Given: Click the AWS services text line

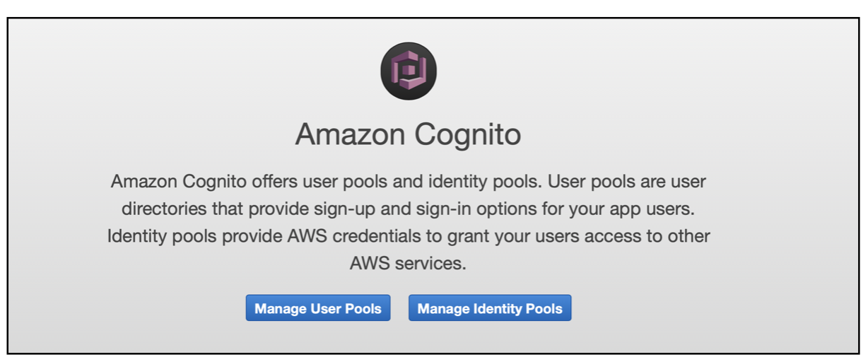Looking at the screenshot, I should tap(409, 263).
